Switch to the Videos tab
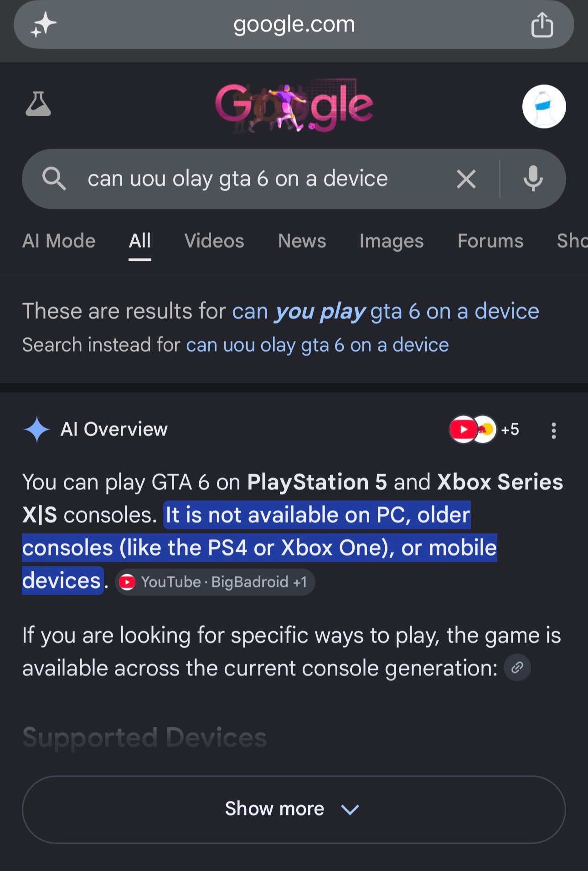The height and width of the screenshot is (871, 588). tap(214, 241)
